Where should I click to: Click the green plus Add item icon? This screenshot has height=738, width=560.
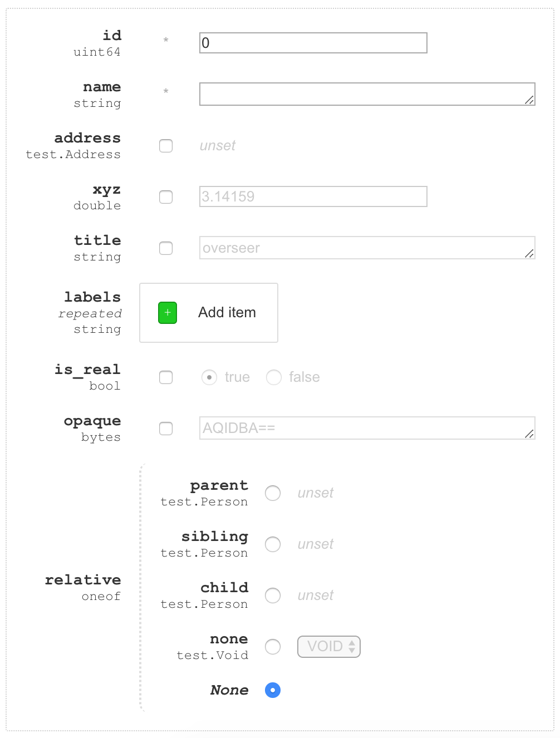click(167, 313)
